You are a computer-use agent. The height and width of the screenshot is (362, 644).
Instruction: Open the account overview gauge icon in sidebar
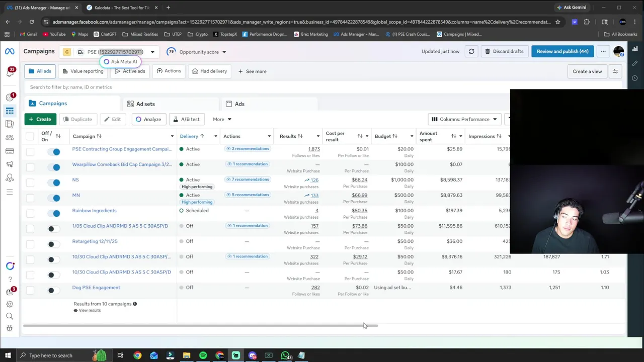(x=10, y=97)
